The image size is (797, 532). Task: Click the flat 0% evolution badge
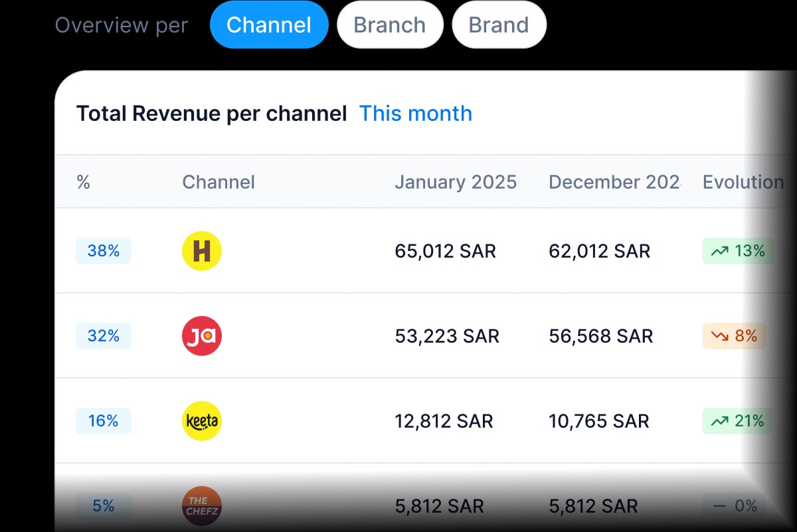[735, 506]
